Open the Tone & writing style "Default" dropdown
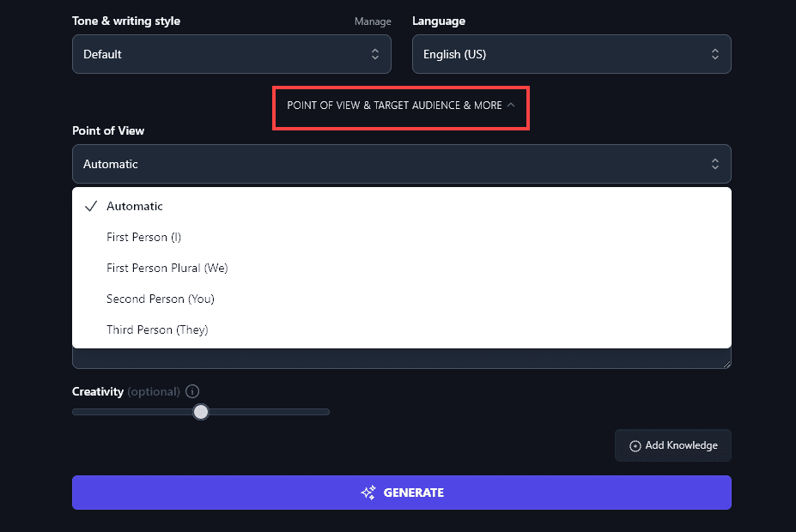796x532 pixels. pos(231,54)
